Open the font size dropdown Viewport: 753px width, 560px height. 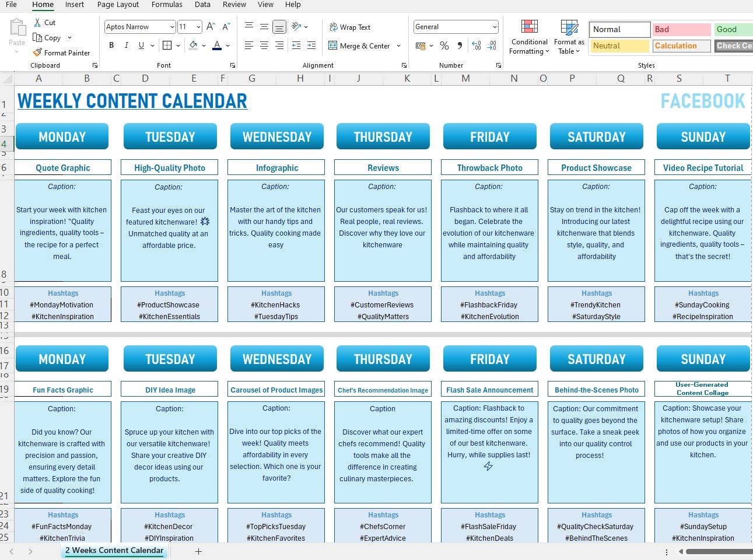coord(199,27)
